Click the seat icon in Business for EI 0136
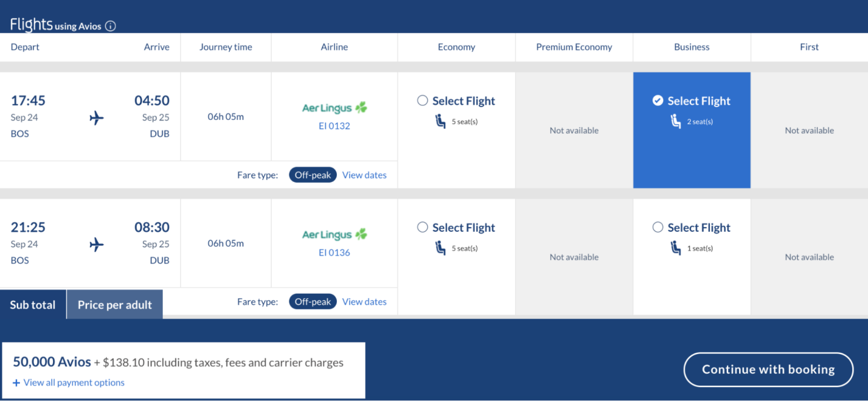The image size is (868, 401). coord(676,248)
